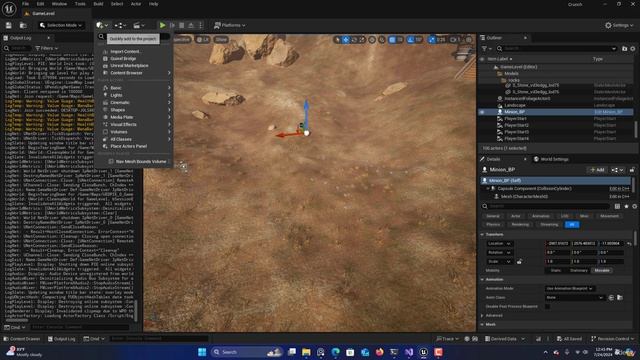Open Unreal Marketplace from the add menu
Viewport: 640px width, 360px height.
tap(129, 66)
